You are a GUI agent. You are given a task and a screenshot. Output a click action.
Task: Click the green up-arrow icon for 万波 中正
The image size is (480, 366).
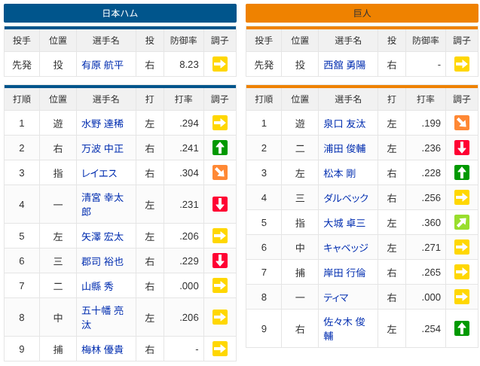coord(220,148)
